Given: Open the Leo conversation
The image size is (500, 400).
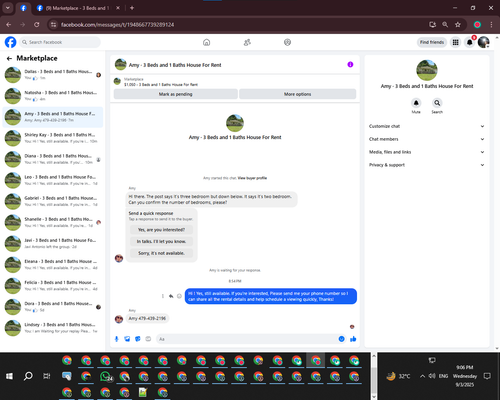Looking at the screenshot, I should point(53,180).
